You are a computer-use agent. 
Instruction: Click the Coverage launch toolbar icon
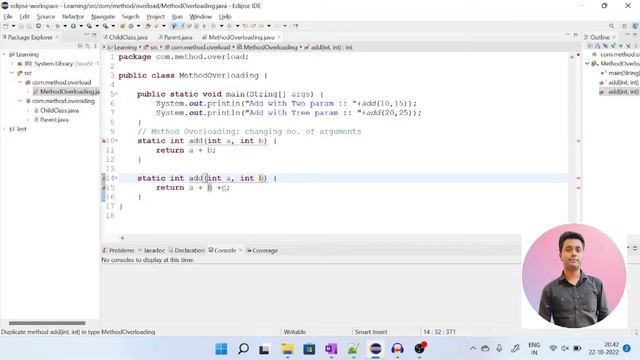coord(89,26)
